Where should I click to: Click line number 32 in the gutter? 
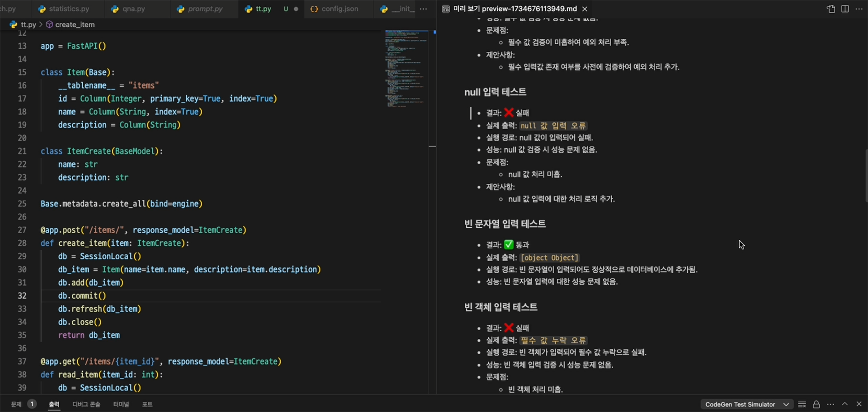click(x=22, y=295)
